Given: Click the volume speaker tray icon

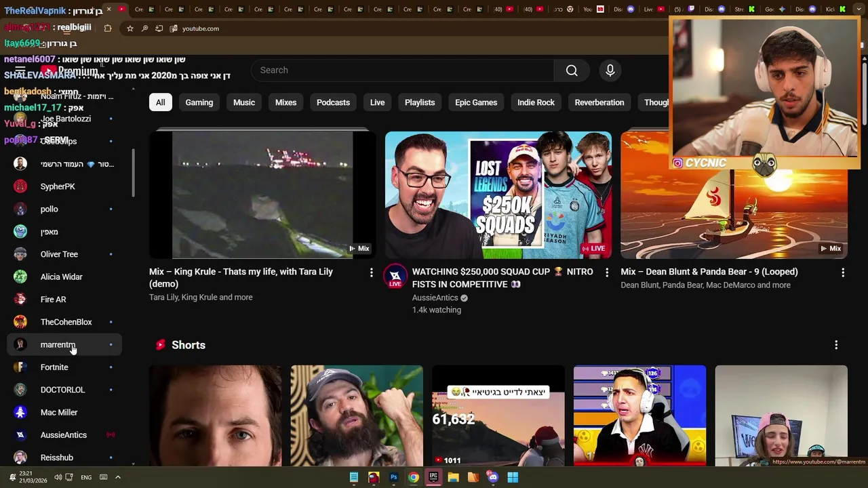Looking at the screenshot, I should [x=58, y=477].
